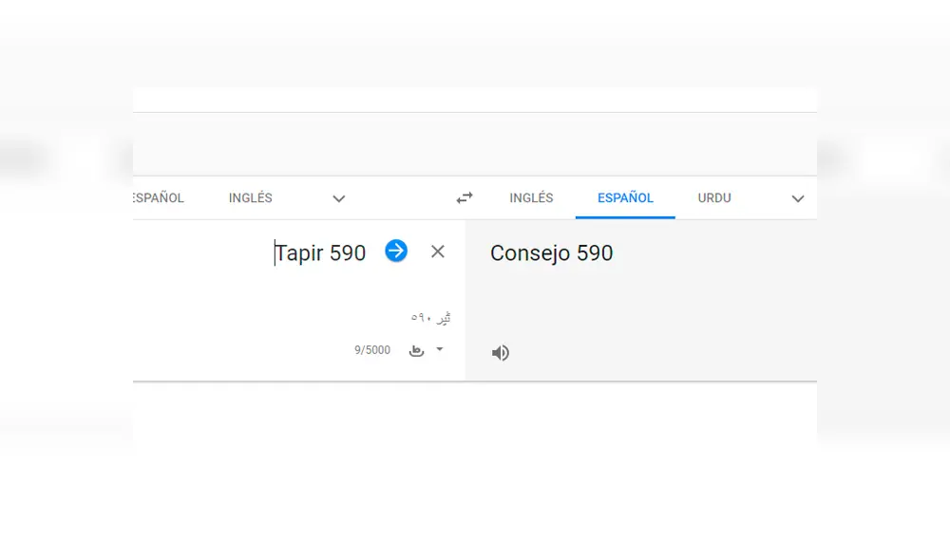Click the 9/5000 character counter
The image size is (950, 560).
point(371,349)
